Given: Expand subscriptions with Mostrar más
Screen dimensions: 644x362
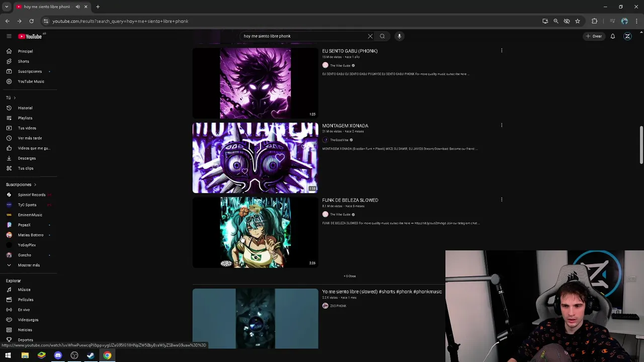Looking at the screenshot, I should 28,265.
